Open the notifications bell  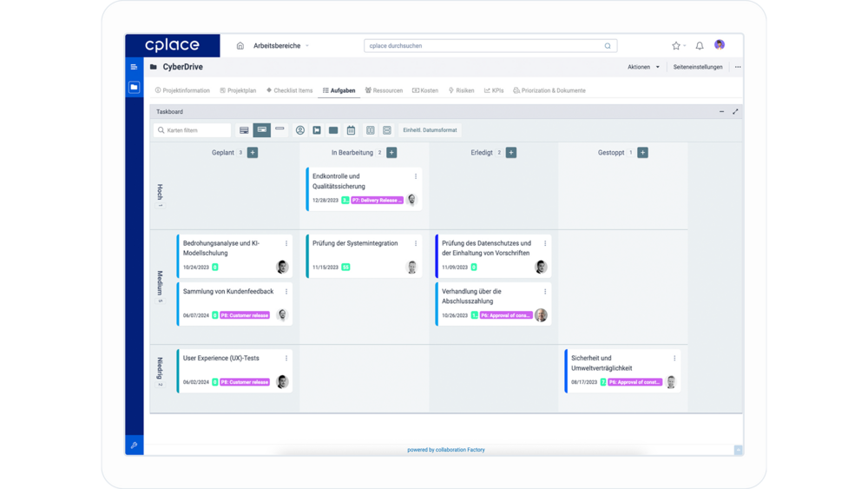700,46
